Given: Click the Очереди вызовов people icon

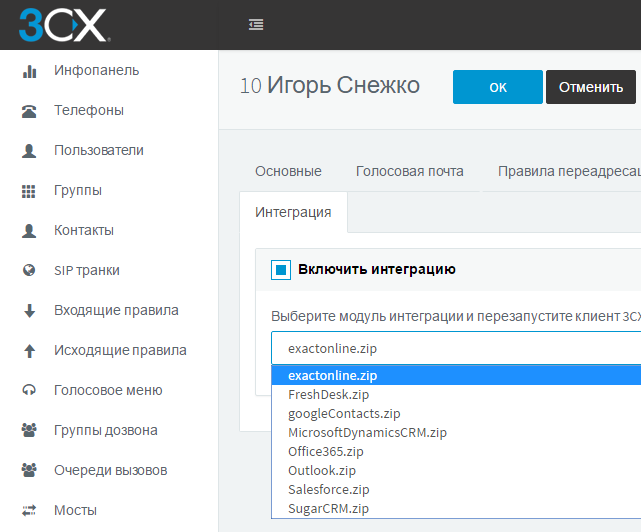Looking at the screenshot, I should coord(29,470).
